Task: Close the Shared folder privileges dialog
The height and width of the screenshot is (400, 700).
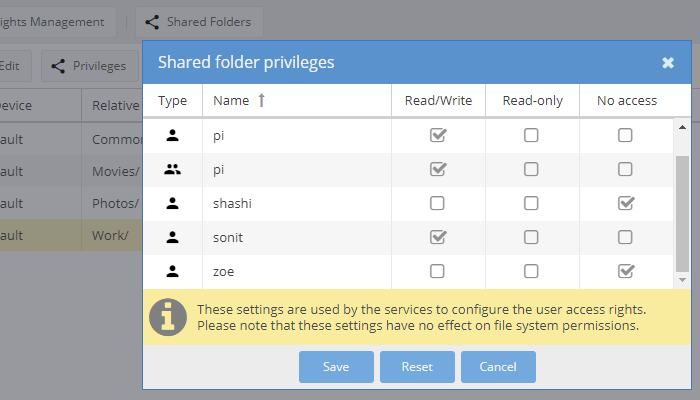Action: point(668,63)
